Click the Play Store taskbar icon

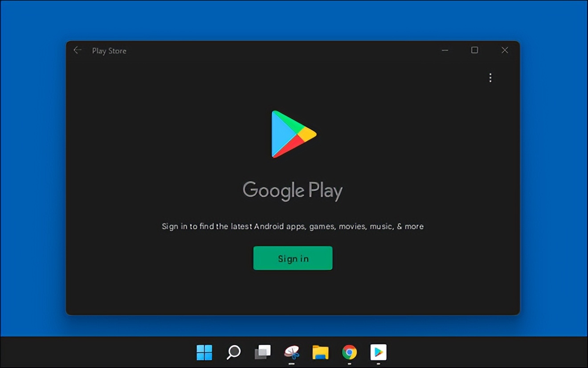point(378,352)
